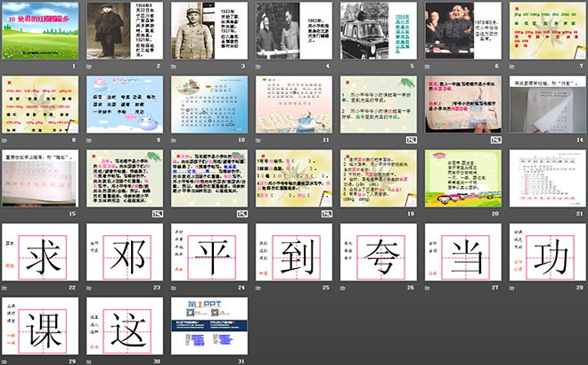The width and height of the screenshot is (588, 365).
Task: Select slide 9 blue sky word list thumbnail
Action: [x=125, y=104]
